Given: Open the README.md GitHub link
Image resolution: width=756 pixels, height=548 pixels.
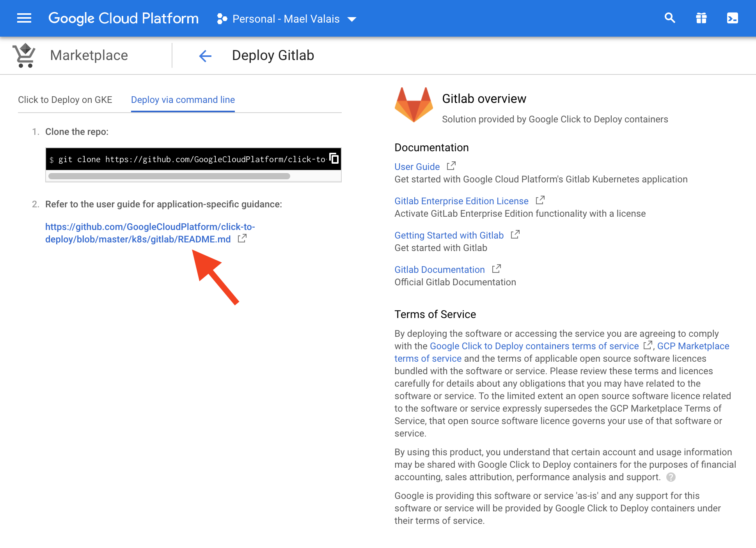Looking at the screenshot, I should click(x=150, y=233).
